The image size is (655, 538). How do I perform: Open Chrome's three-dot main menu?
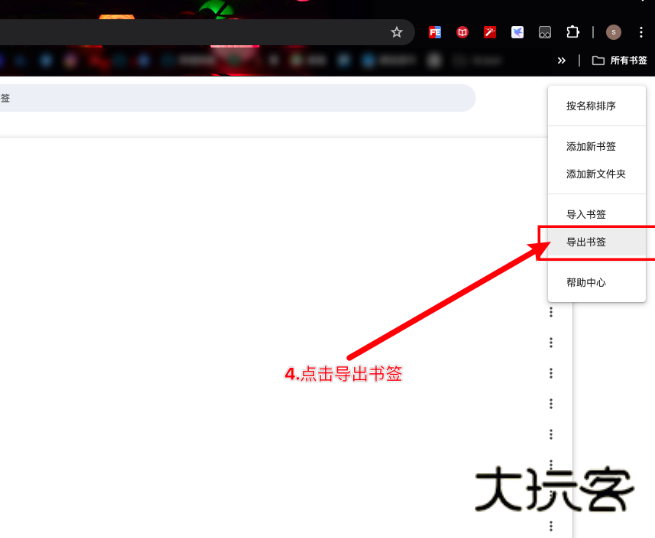click(x=641, y=32)
